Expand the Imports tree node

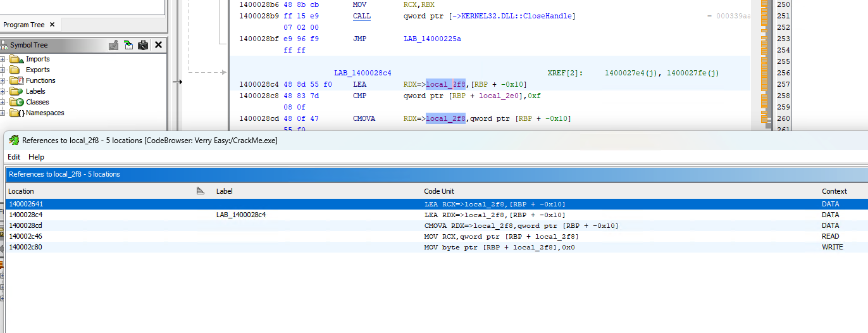(3, 60)
